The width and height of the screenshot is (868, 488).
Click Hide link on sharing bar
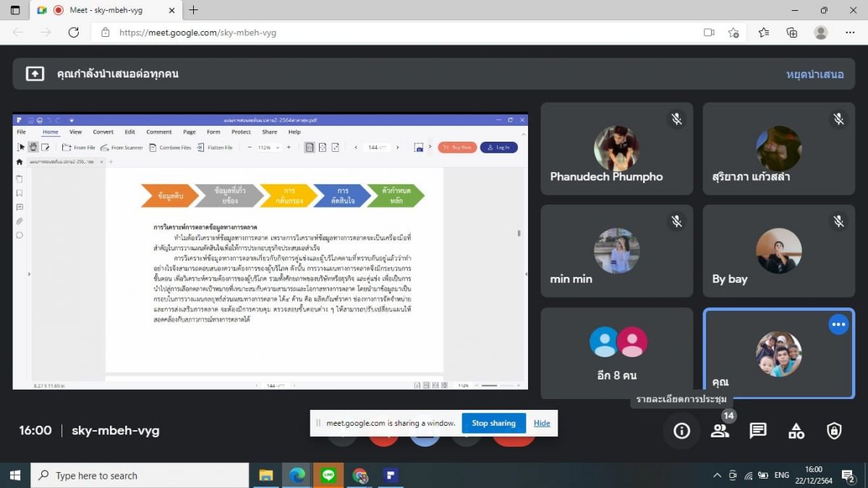click(542, 423)
